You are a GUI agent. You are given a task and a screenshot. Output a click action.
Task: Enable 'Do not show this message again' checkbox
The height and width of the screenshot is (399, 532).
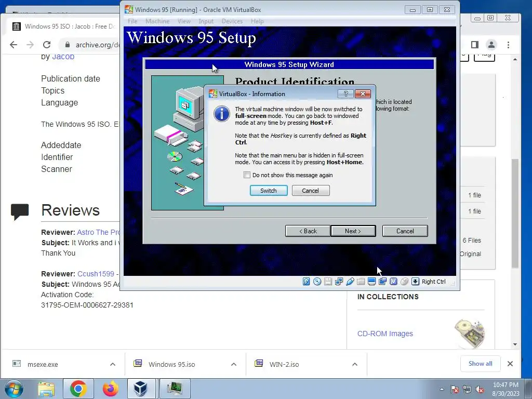tap(247, 175)
